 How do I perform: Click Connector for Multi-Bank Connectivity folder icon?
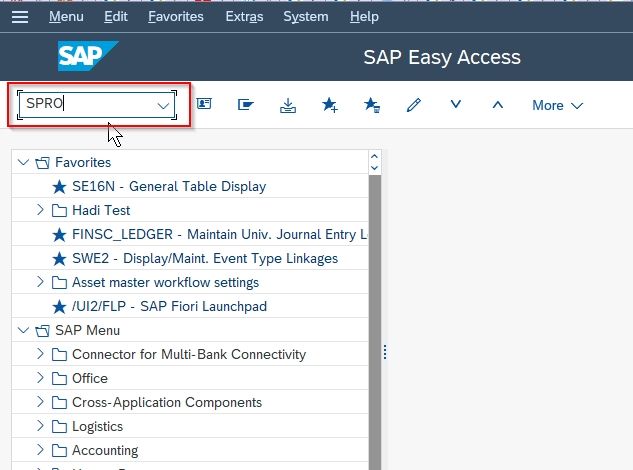(59, 355)
